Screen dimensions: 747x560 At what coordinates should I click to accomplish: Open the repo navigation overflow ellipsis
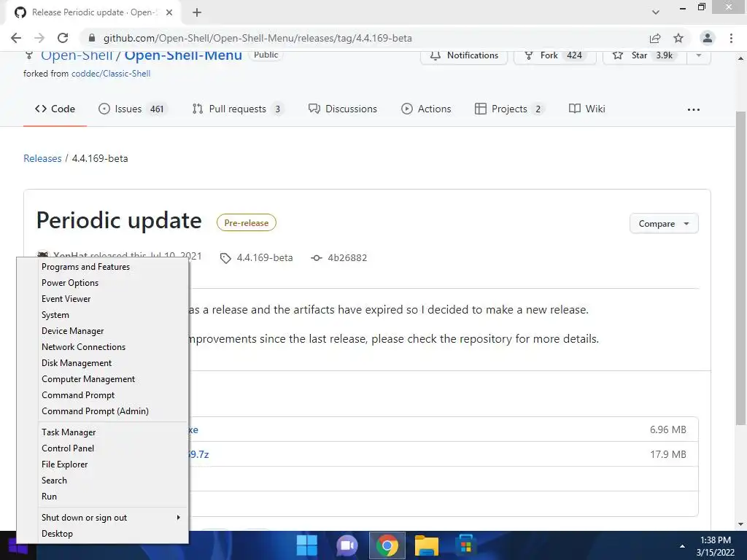(x=694, y=109)
